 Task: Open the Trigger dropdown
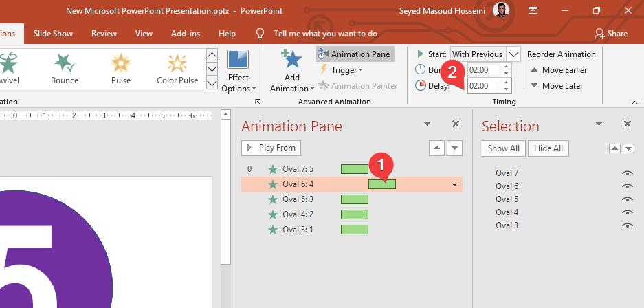point(341,70)
